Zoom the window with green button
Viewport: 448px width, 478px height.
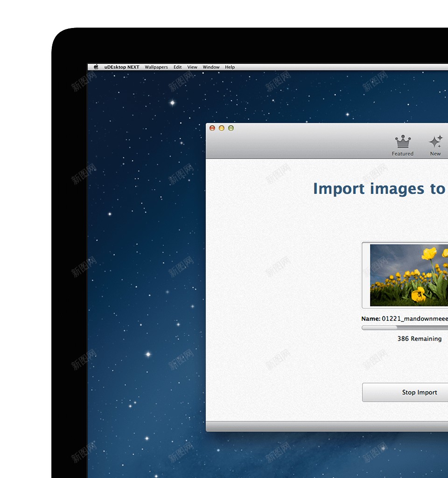[x=231, y=128]
